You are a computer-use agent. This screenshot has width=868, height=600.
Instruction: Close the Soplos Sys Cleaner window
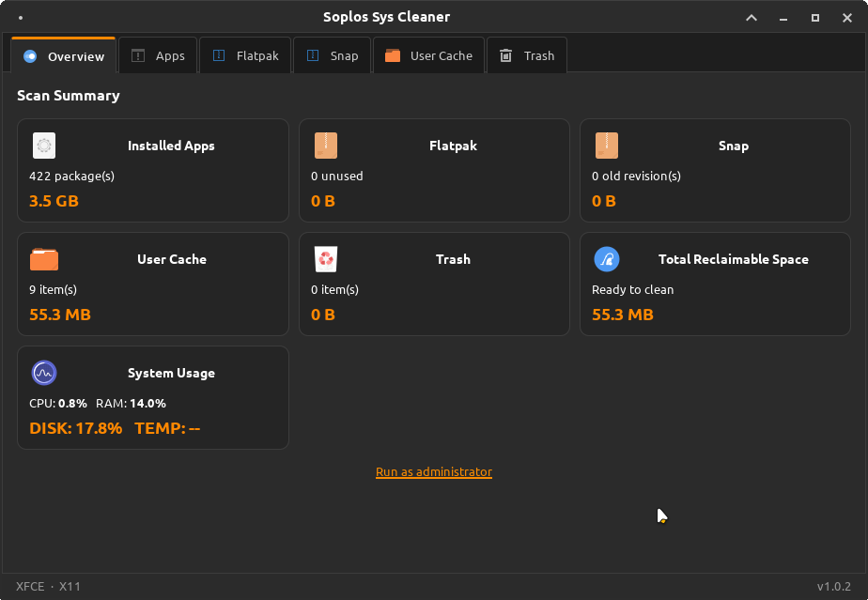(847, 18)
